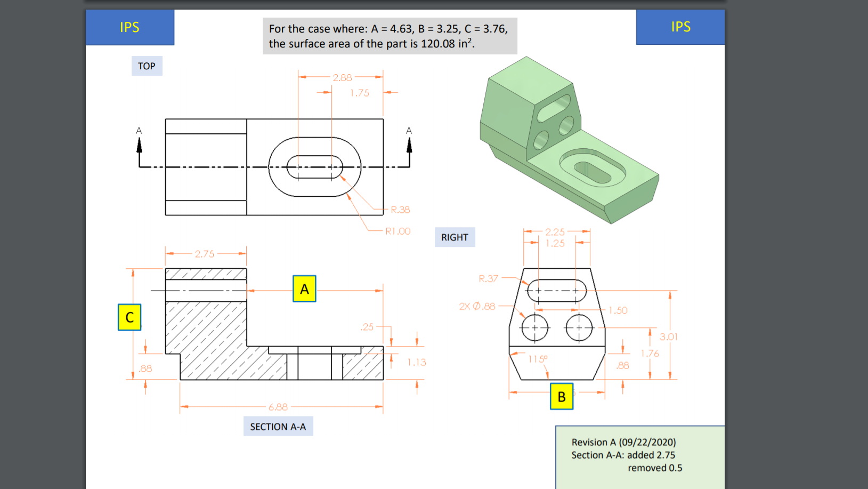Click the 1.76 height dimension

click(x=650, y=353)
